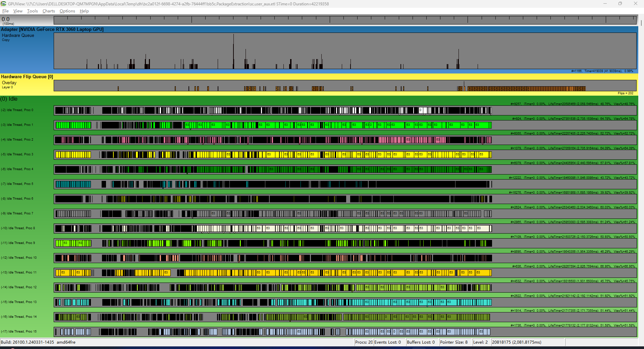Screen dimensions: 644x349
Task: Select Idle Thread, Proc 6 label
Action: pyautogui.click(x=17, y=199)
